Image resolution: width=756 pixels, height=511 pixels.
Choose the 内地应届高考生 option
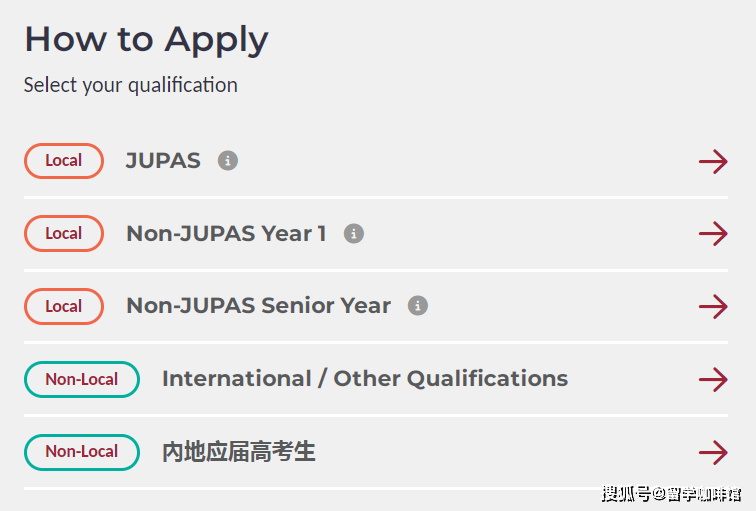point(239,452)
